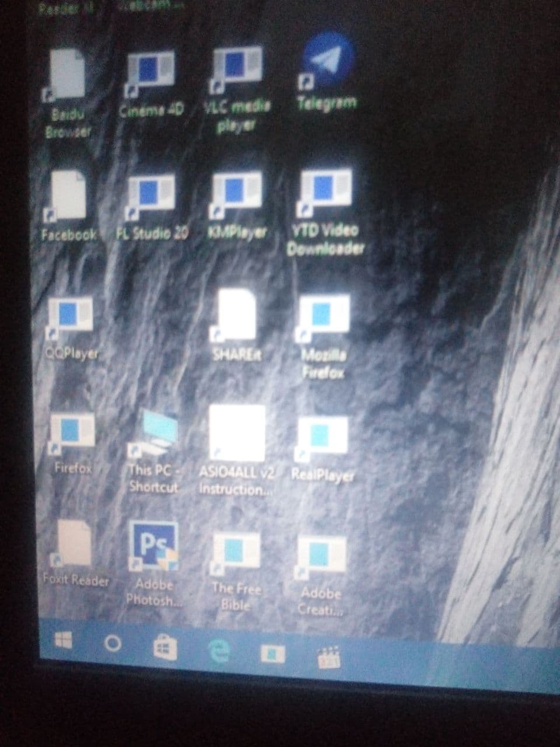The image size is (560, 747).
Task: Click the QQPlayer shortcut
Action: [x=70, y=319]
